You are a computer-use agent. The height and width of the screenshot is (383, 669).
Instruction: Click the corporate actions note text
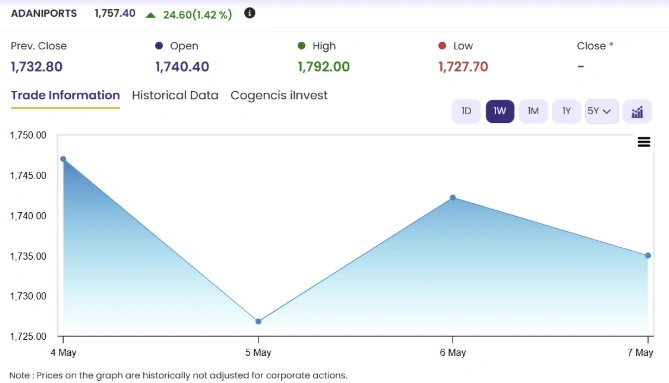pos(178,375)
